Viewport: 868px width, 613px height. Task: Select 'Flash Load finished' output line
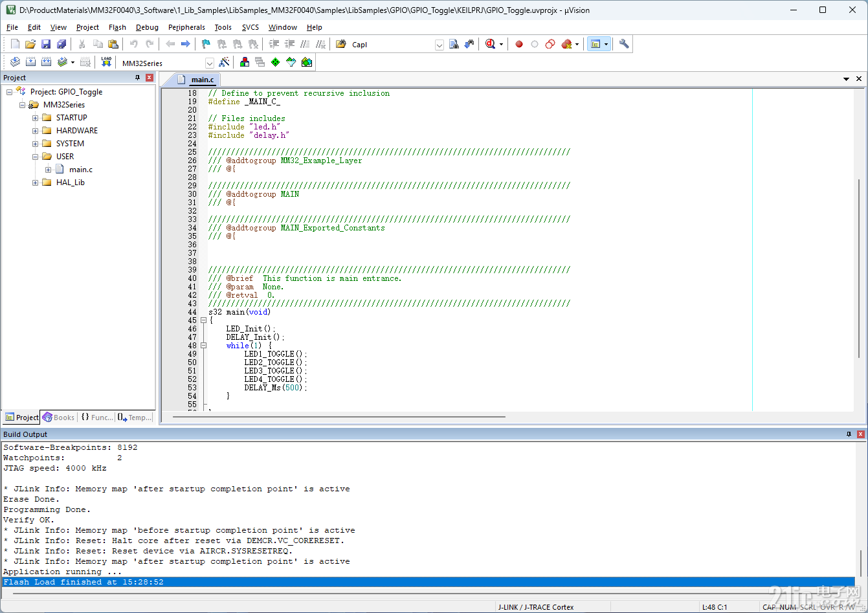coord(427,582)
